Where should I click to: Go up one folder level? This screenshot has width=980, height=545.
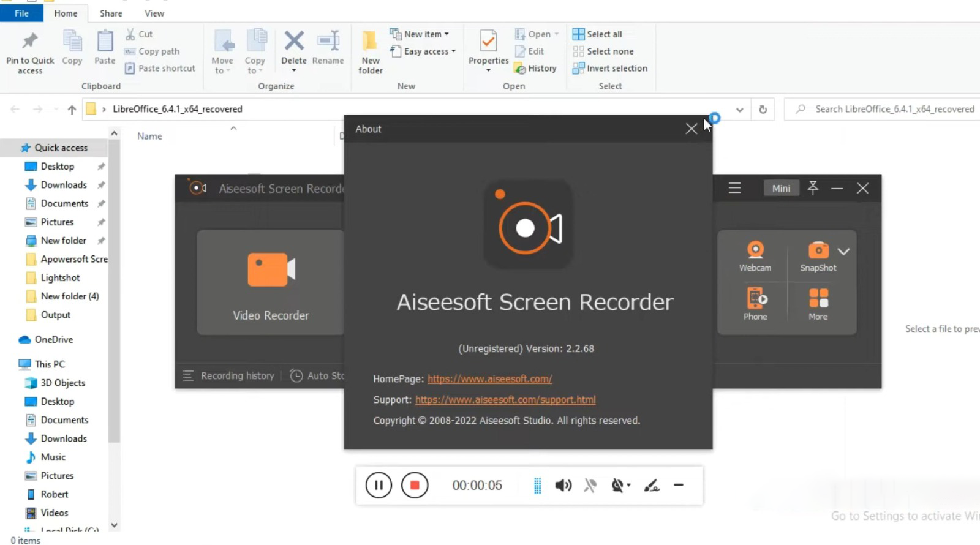[x=72, y=110]
